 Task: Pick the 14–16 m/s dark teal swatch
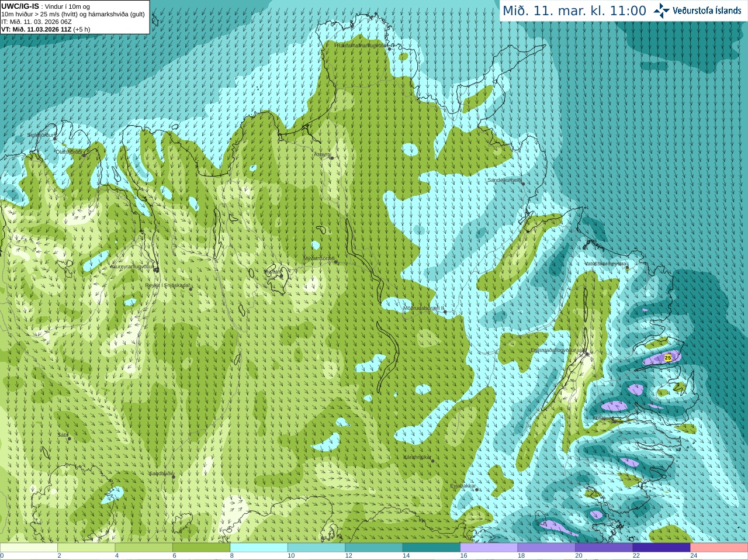point(432,548)
